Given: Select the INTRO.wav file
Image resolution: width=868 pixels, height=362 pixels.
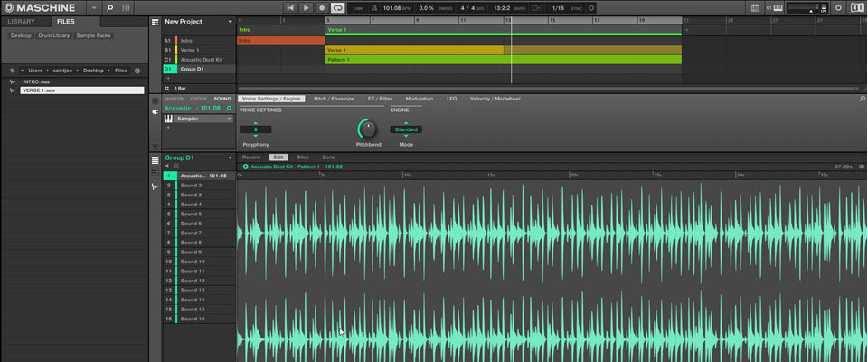Looking at the screenshot, I should point(36,82).
